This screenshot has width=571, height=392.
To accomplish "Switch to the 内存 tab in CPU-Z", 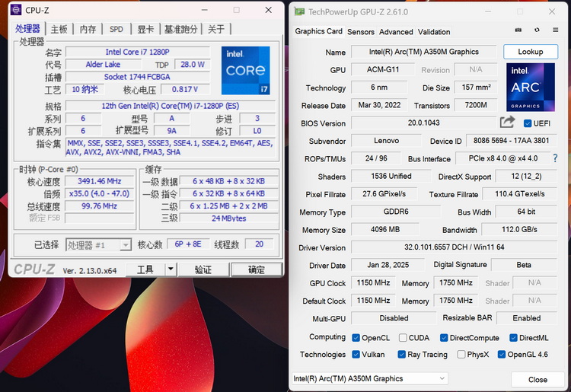I will click(88, 29).
